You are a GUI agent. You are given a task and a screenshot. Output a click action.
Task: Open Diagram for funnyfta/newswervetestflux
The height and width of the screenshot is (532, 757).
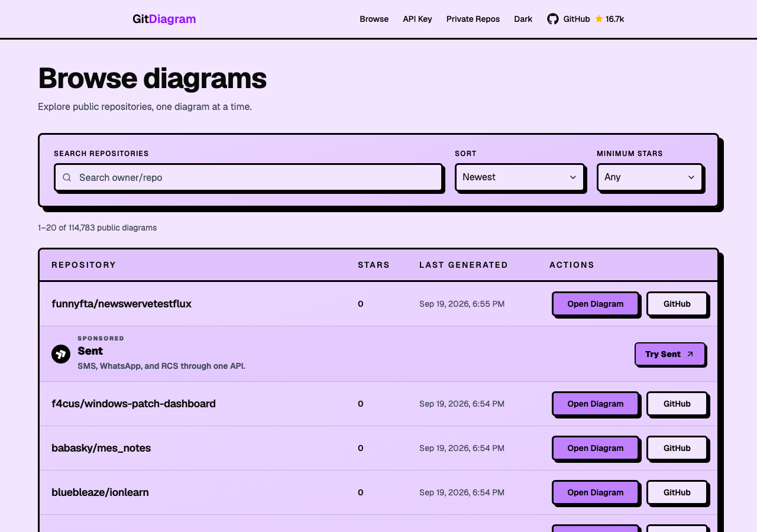(x=596, y=304)
